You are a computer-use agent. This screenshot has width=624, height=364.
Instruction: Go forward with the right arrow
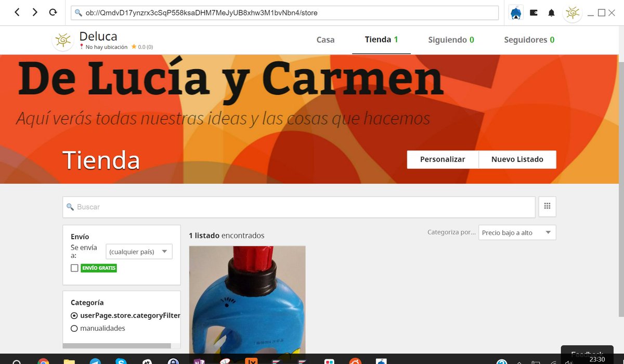35,12
